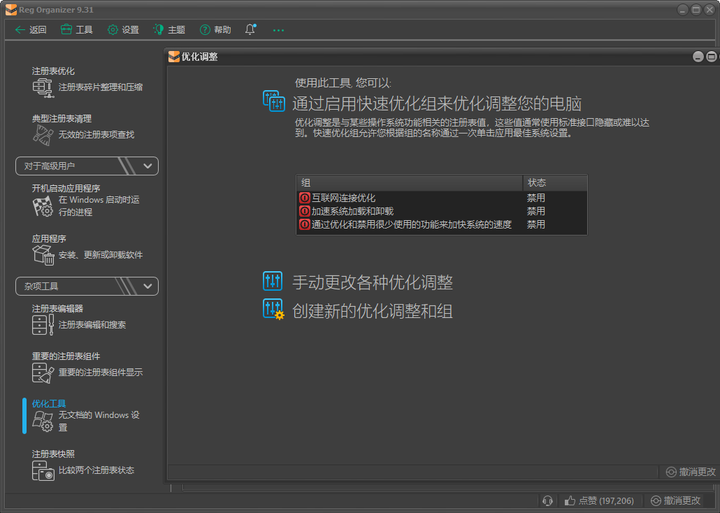720x513 pixels.
Task: Click the registry defrag icon
Action: click(x=43, y=87)
